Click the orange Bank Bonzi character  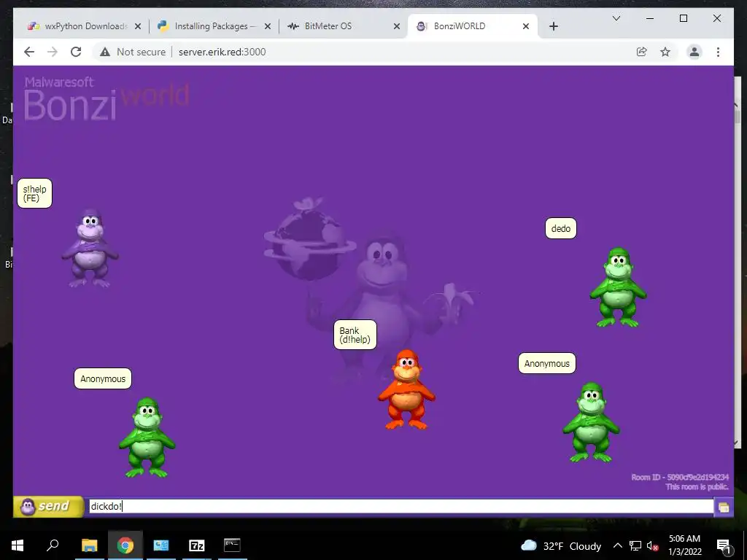pyautogui.click(x=406, y=389)
